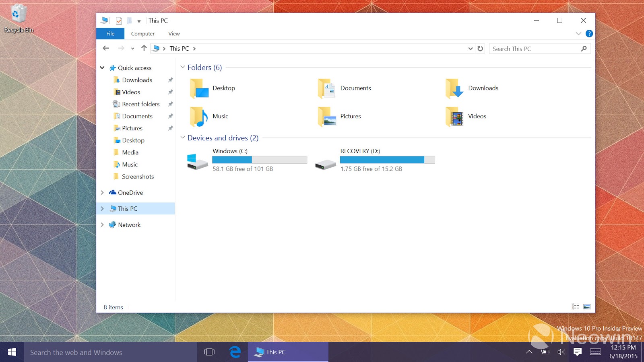Viewport: 644px width, 362px height.
Task: Open the Videos folder icon in Folders
Action: coord(454,117)
